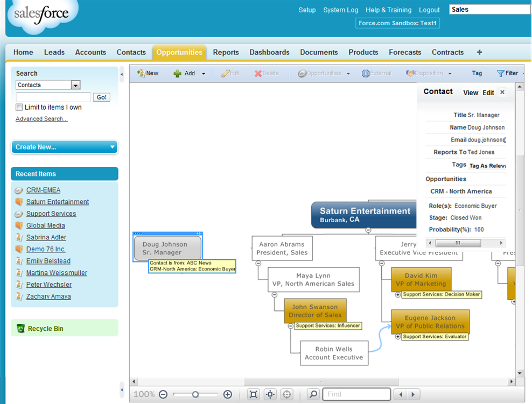Click the Filter funnel icon
The image size is (532, 404).
click(x=500, y=73)
